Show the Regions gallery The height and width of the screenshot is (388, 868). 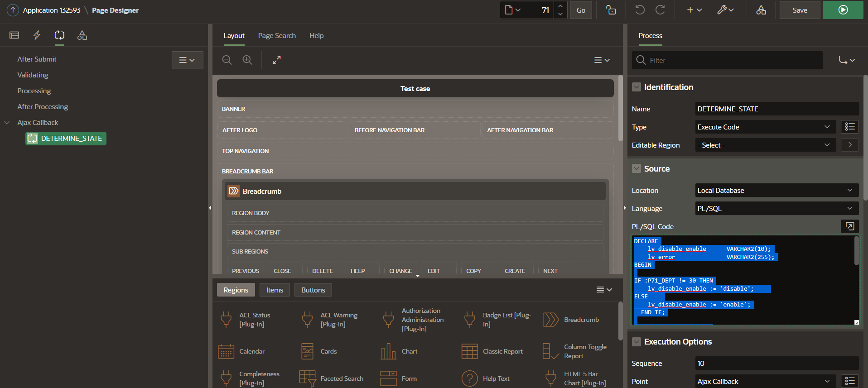(236, 290)
